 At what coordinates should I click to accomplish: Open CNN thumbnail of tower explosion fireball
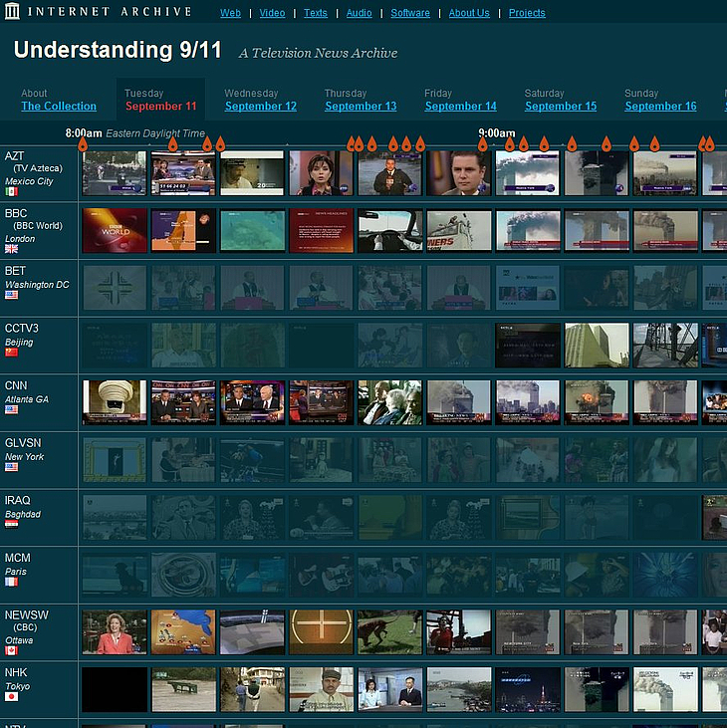(597, 402)
